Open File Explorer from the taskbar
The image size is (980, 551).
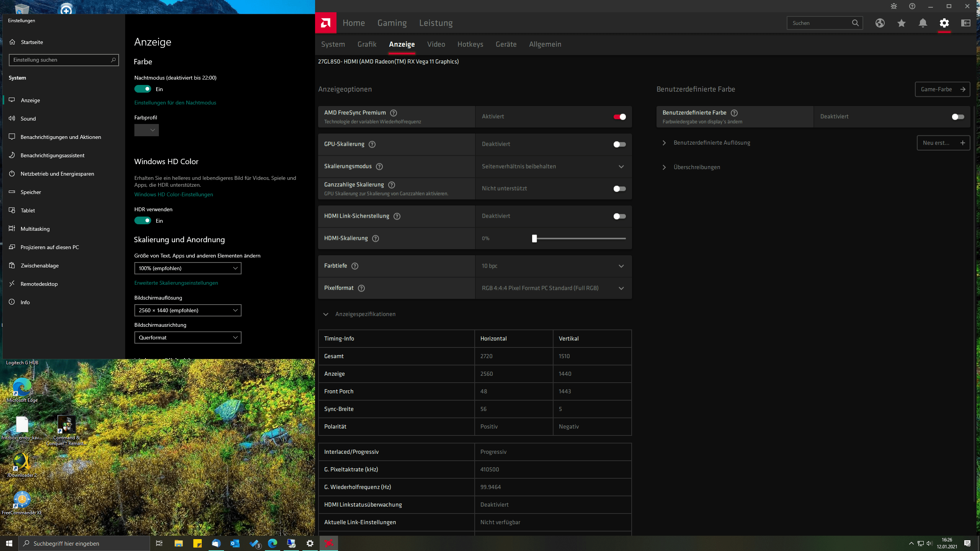coord(178,543)
